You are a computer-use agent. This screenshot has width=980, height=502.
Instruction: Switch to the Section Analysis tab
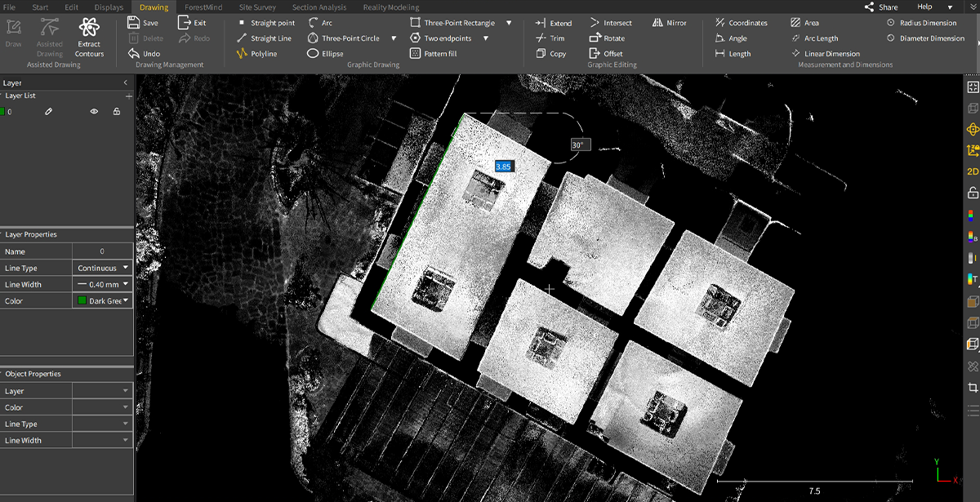(318, 7)
